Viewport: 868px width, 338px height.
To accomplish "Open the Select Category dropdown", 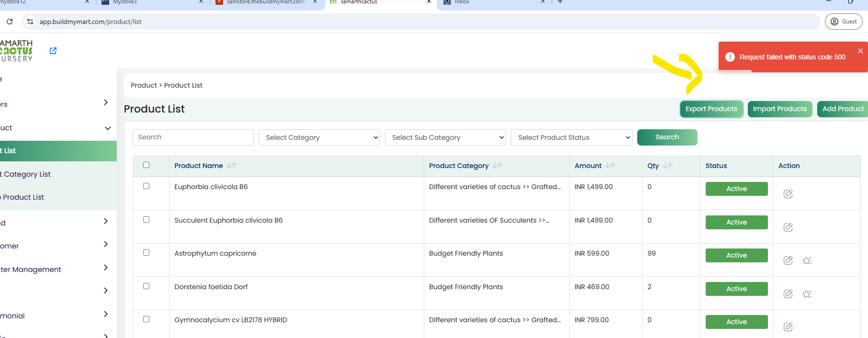I will pyautogui.click(x=319, y=137).
